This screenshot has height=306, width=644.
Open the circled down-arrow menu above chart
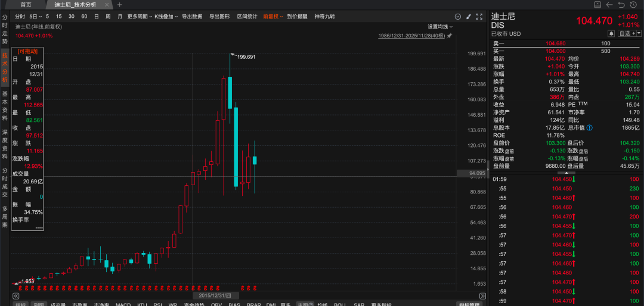point(458,17)
